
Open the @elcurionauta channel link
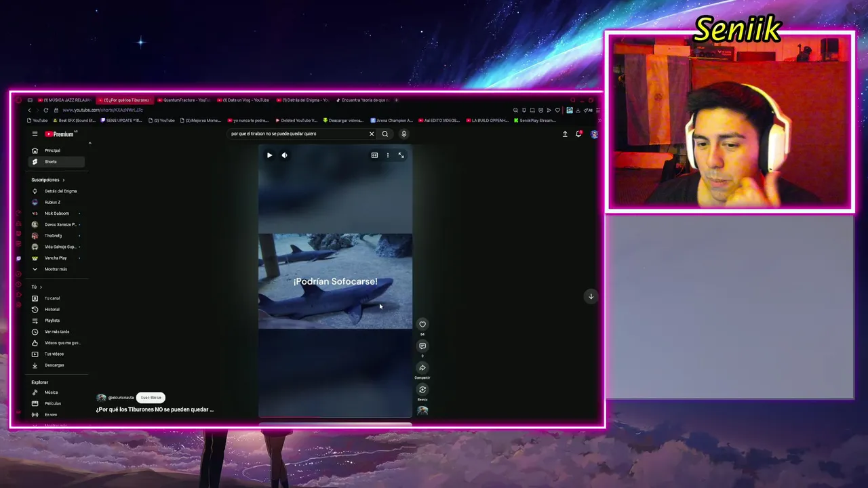(121, 398)
